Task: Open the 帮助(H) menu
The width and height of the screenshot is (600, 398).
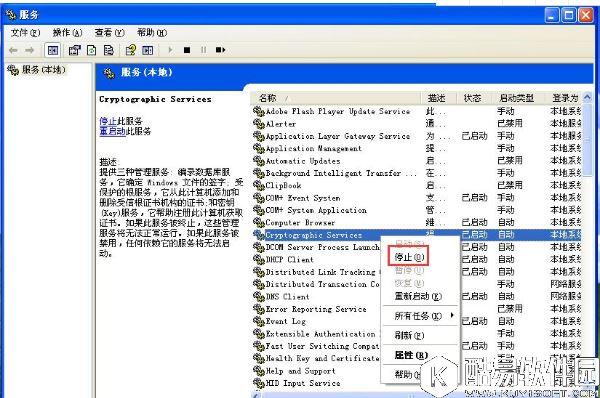Action: point(152,33)
